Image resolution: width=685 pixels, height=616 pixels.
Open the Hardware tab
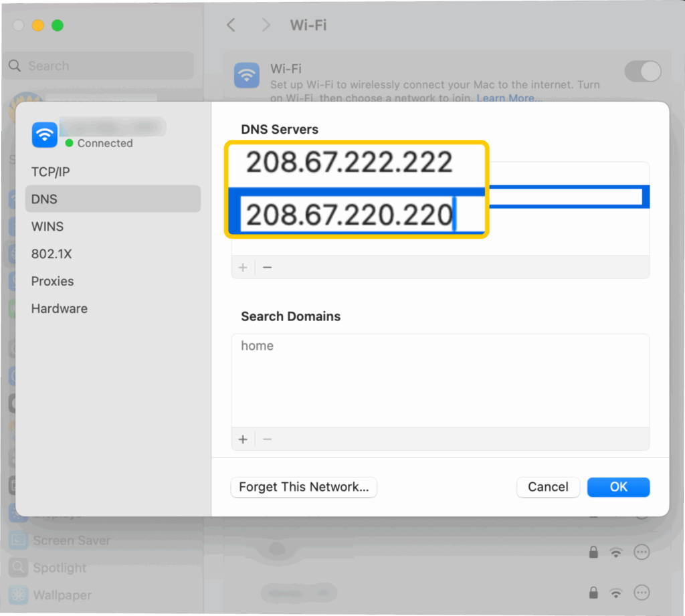pyautogui.click(x=59, y=308)
